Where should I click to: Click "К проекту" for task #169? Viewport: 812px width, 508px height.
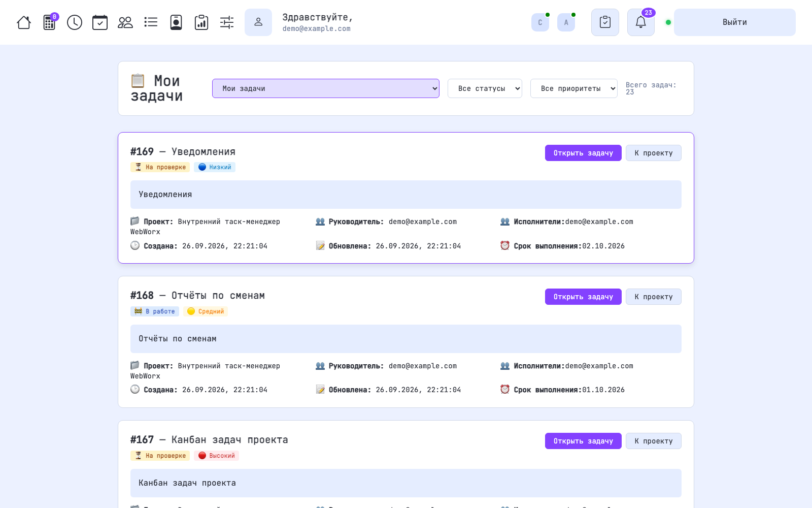(654, 153)
